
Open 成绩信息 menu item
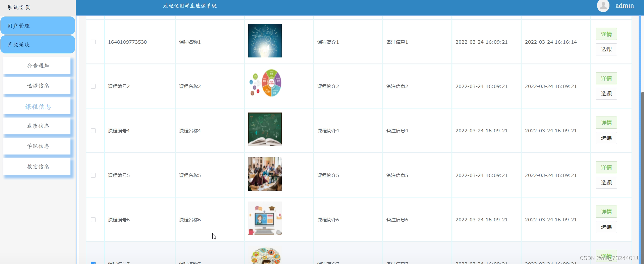(37, 126)
